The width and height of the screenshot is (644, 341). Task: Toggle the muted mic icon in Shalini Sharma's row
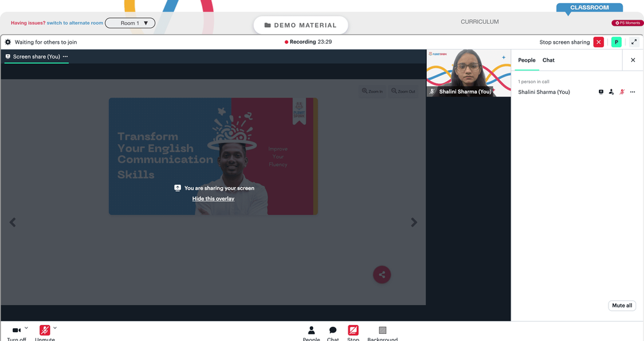(622, 92)
